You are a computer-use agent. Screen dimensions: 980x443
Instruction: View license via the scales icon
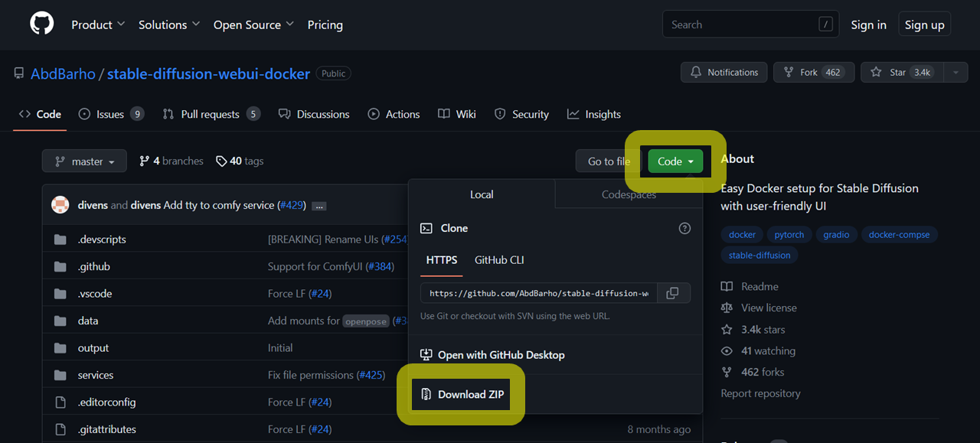(x=726, y=307)
